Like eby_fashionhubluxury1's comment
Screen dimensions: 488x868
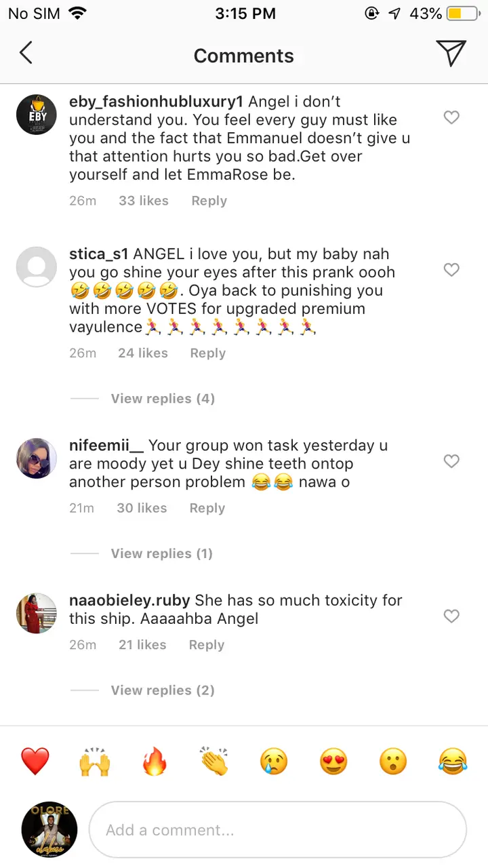[451, 118]
